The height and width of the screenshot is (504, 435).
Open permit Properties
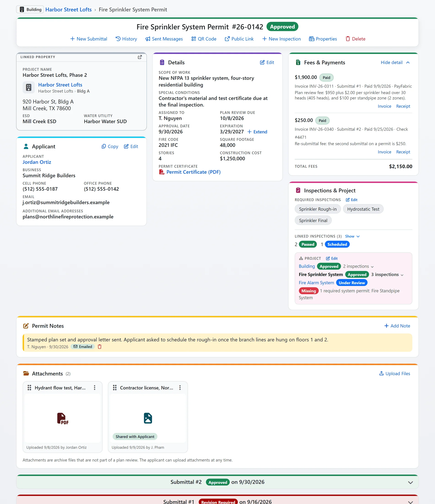[323, 39]
